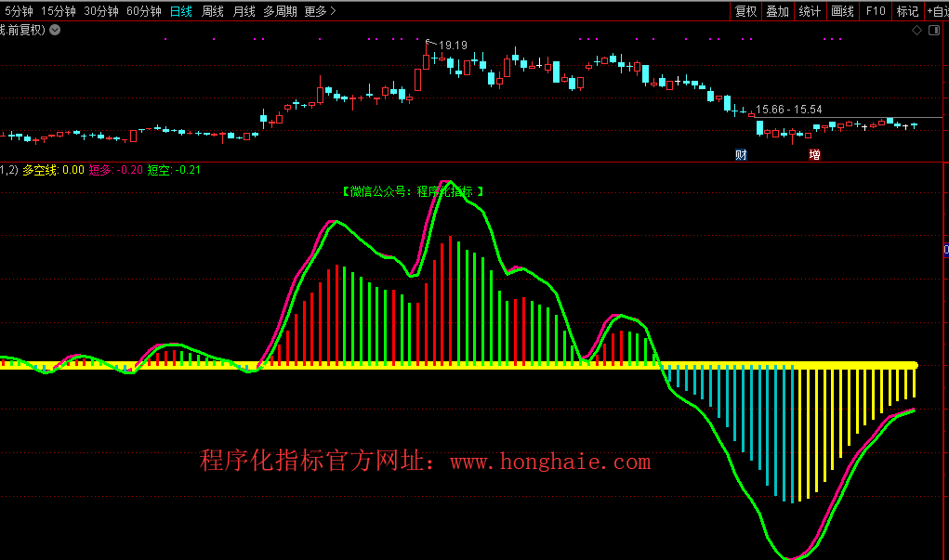
Task: Select the 日线 daily chart tab
Action: 181,11
